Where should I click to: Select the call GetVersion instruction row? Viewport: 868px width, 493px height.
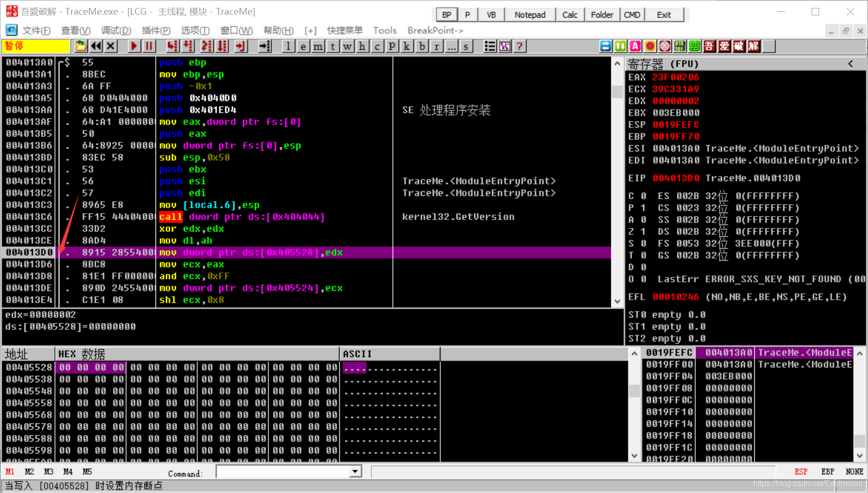[x=306, y=217]
